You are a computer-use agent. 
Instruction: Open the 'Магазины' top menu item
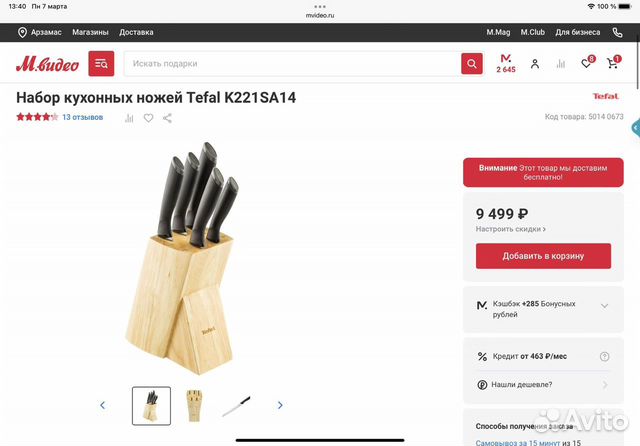pos(90,32)
